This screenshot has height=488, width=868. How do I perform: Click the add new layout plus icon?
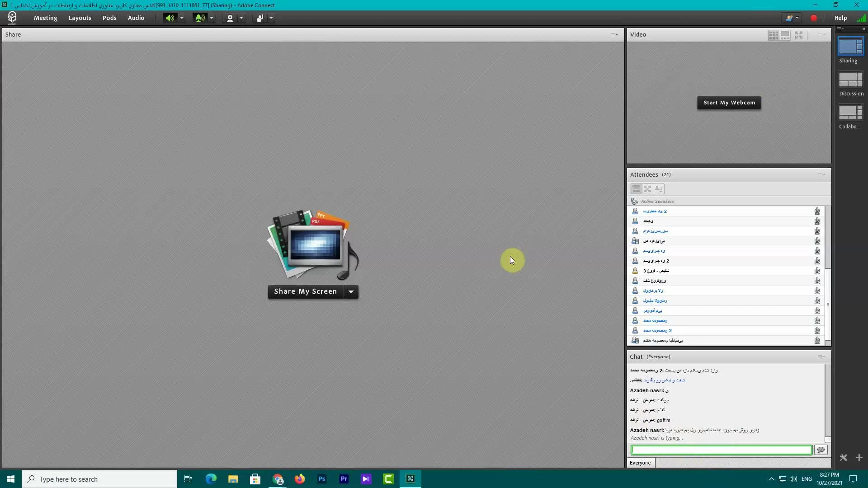859,458
